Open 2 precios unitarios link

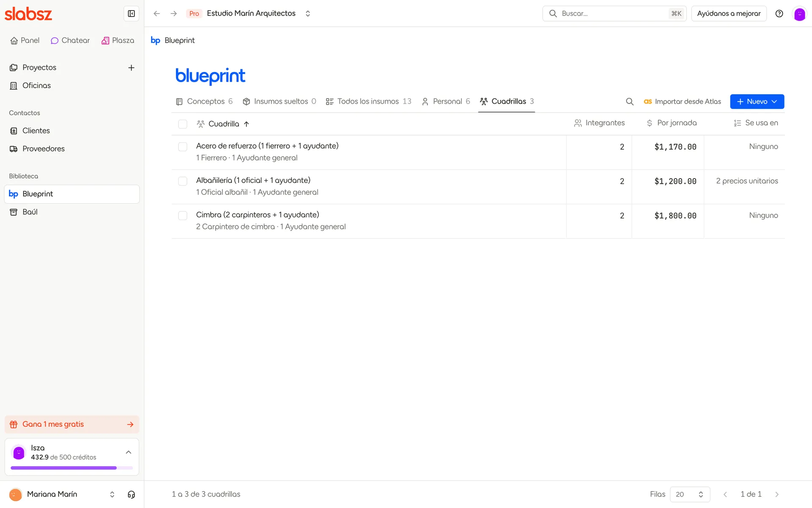[x=747, y=181]
